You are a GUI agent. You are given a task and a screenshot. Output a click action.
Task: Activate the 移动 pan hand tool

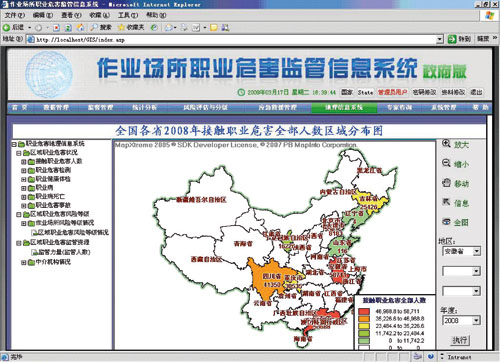455,183
